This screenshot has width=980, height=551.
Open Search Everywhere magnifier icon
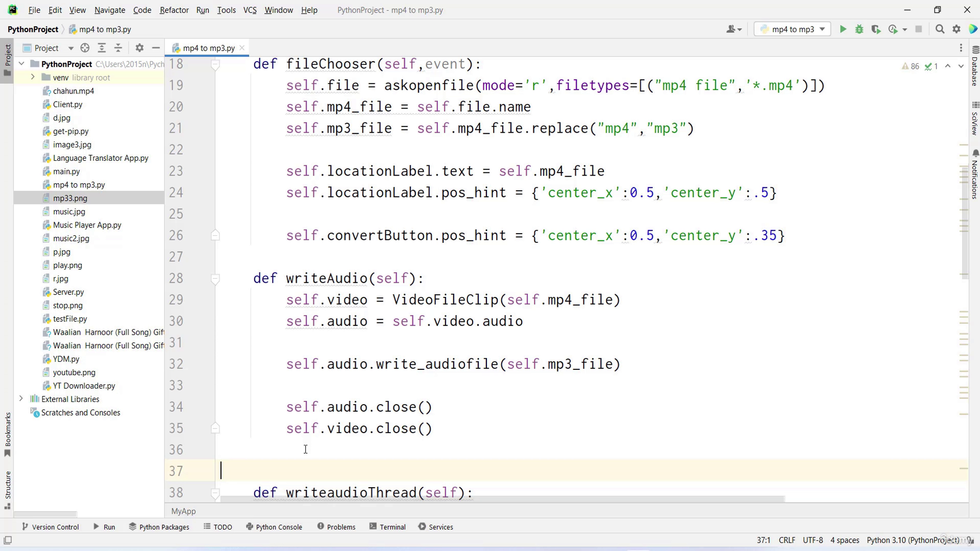click(940, 29)
